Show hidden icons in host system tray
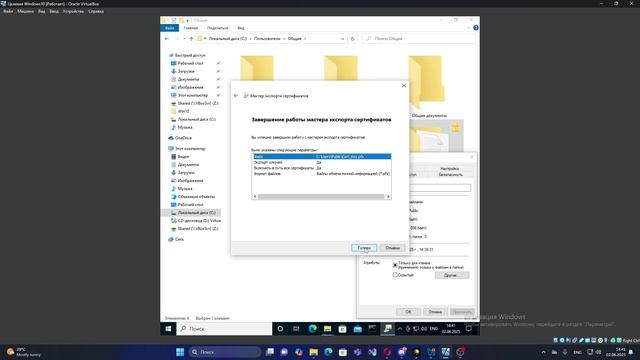 (x=543, y=352)
